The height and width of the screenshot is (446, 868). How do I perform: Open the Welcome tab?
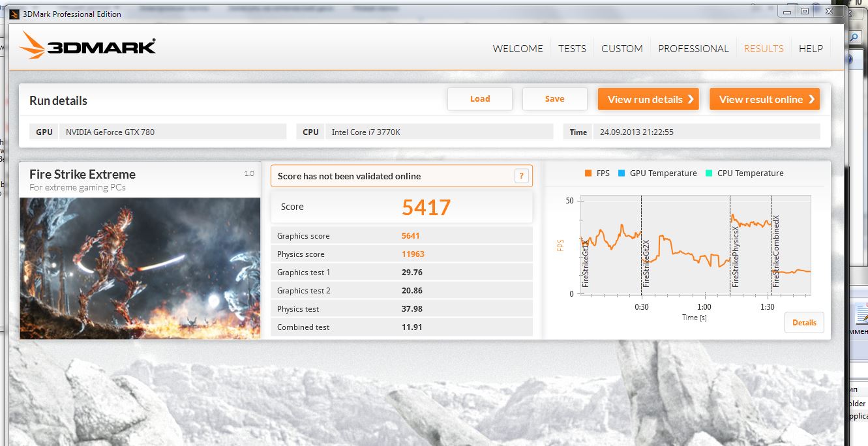click(x=518, y=48)
